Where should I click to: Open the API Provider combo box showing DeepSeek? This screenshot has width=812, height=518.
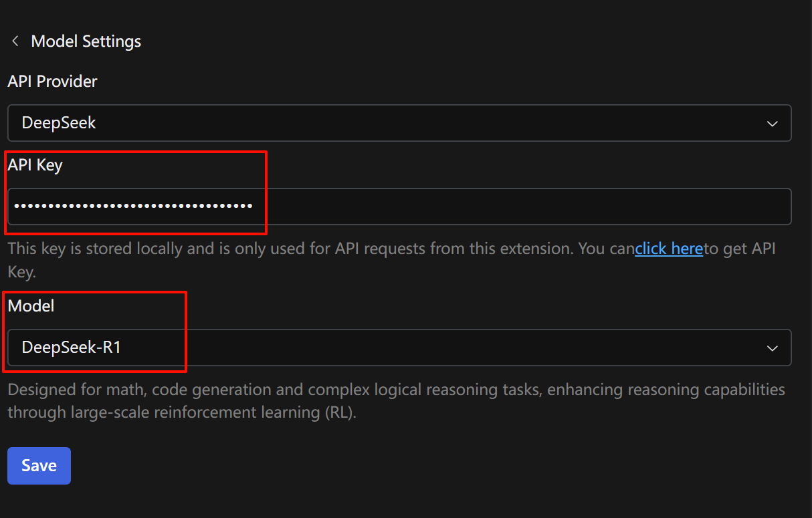[x=59, y=123]
